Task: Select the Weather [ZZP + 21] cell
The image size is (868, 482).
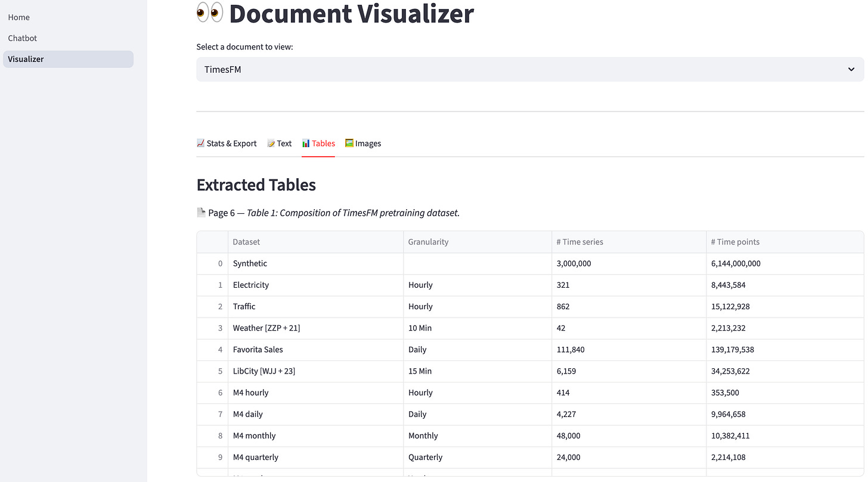Action: click(x=315, y=328)
